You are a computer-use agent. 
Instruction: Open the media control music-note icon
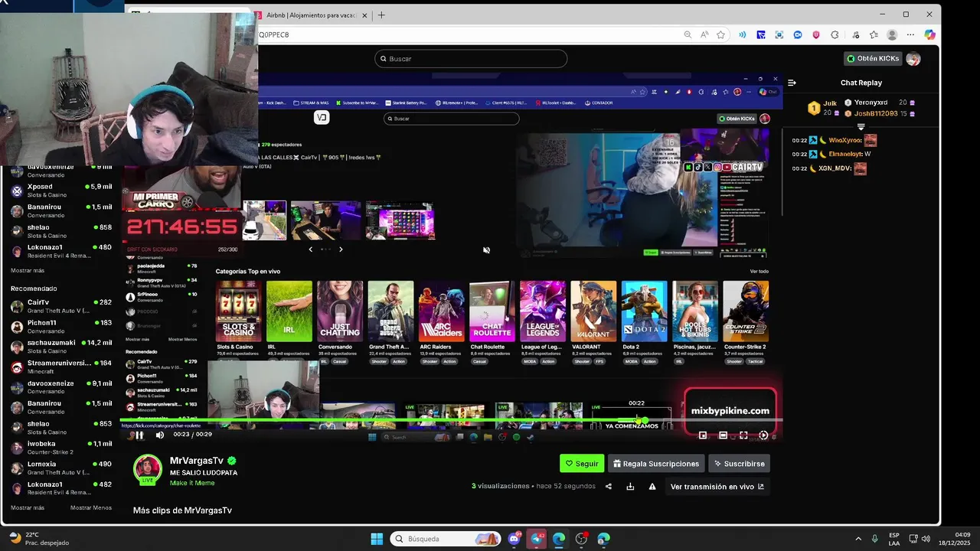point(855,34)
